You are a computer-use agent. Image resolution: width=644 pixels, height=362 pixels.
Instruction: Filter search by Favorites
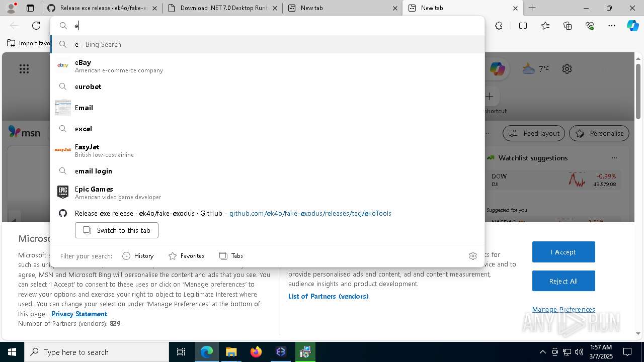[x=186, y=256]
